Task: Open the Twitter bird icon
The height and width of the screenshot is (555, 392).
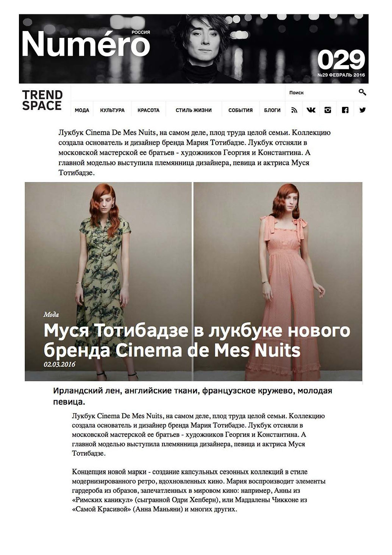Action: pyautogui.click(x=362, y=110)
